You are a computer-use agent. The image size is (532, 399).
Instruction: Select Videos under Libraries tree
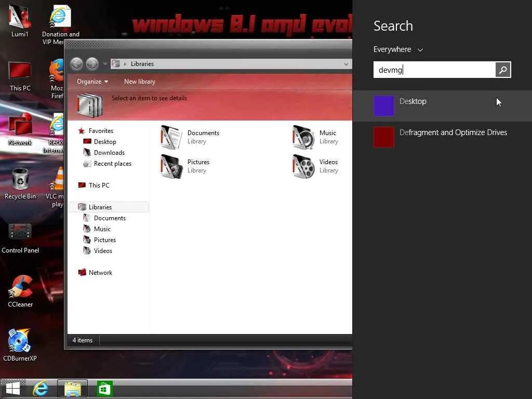(103, 251)
